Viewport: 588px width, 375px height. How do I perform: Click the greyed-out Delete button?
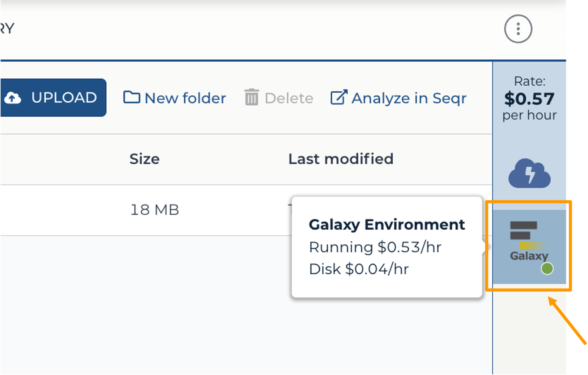[279, 98]
